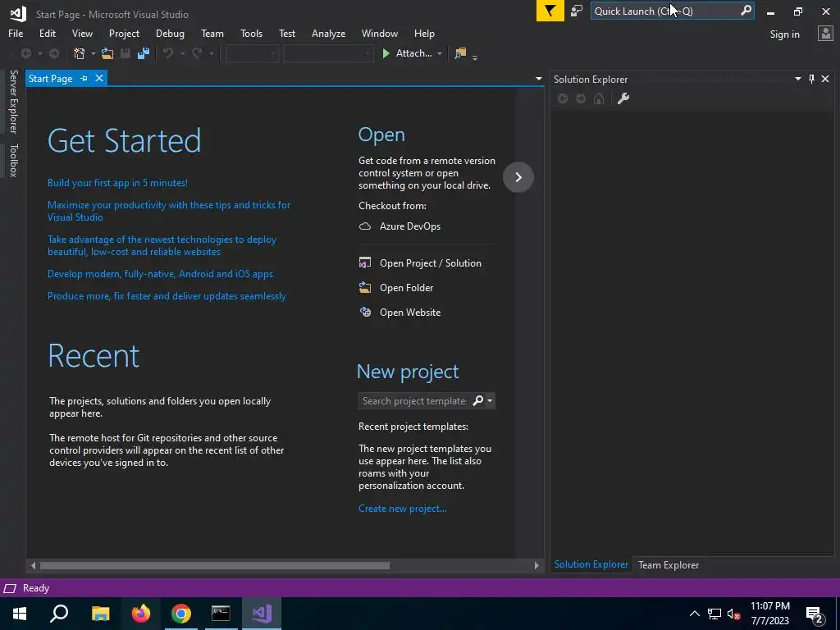Open the notifications flag icon
Viewport: 840px width, 630px height.
(550, 11)
